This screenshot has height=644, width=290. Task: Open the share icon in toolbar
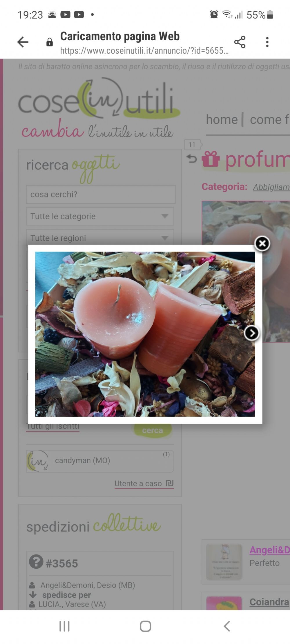pyautogui.click(x=240, y=42)
